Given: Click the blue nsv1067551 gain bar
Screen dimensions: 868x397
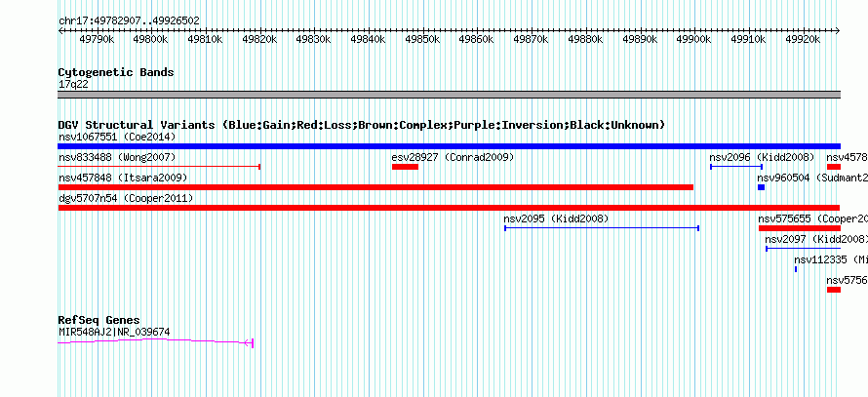Looking at the screenshot, I should 449,146.
